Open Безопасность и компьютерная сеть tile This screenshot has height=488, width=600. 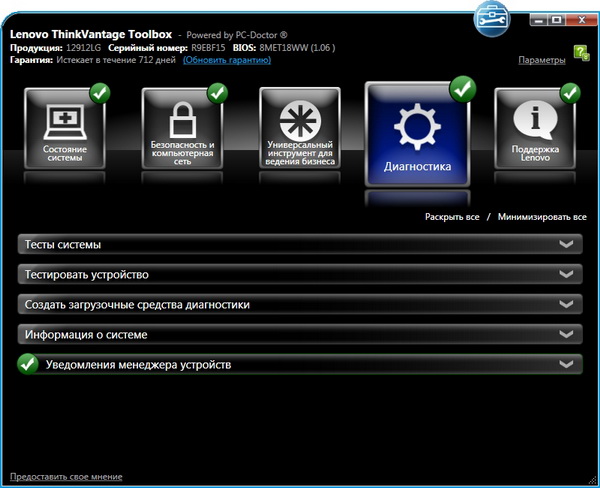click(182, 129)
